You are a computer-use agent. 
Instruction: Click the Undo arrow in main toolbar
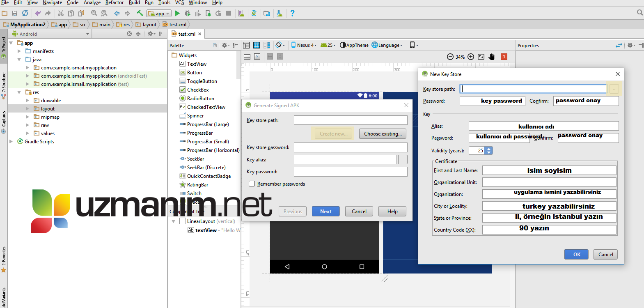pos(38,14)
